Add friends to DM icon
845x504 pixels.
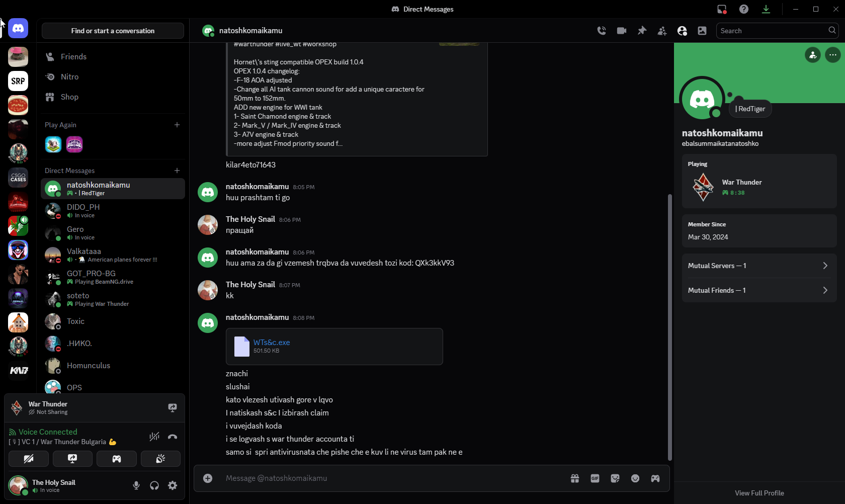[x=662, y=31]
